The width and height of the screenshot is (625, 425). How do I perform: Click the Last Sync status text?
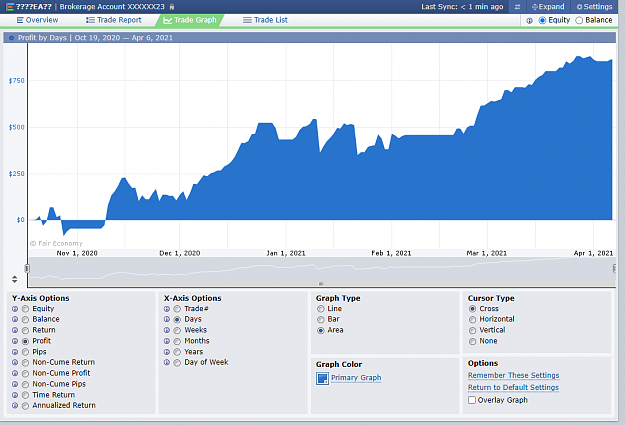tap(462, 7)
